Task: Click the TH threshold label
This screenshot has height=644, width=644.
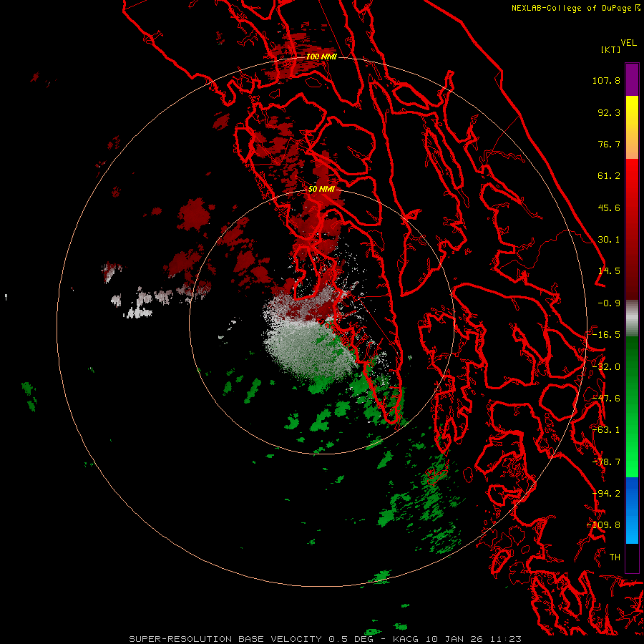Action: (x=615, y=557)
